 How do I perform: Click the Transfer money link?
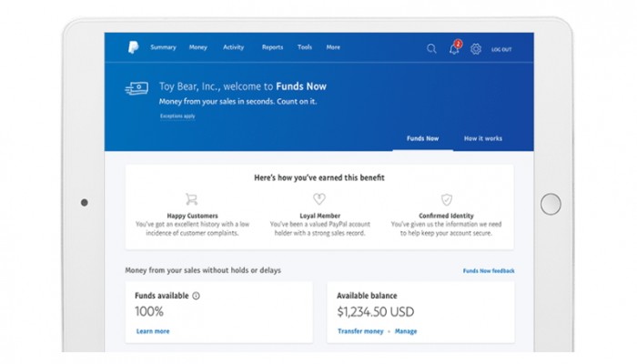[361, 331]
